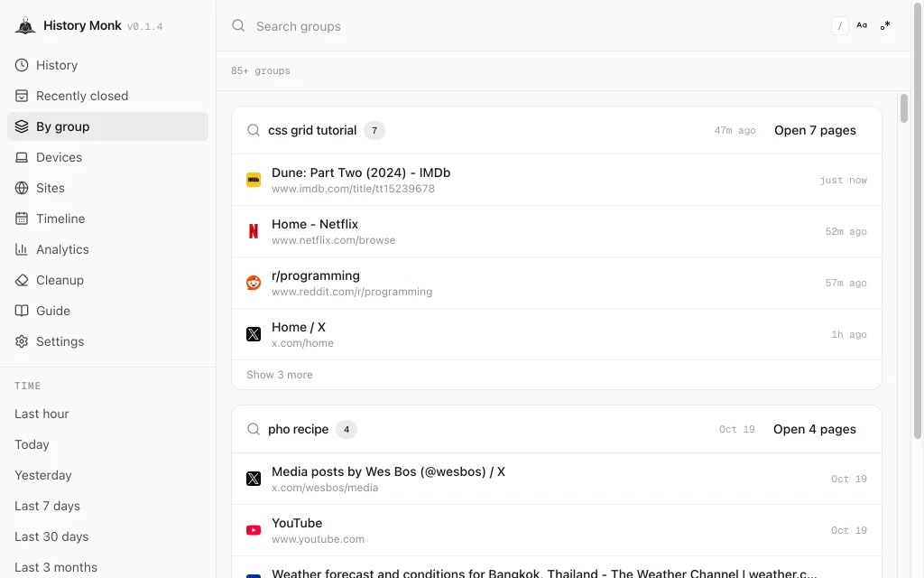Expand the group with Show 3 more
924x578 pixels.
click(x=280, y=375)
